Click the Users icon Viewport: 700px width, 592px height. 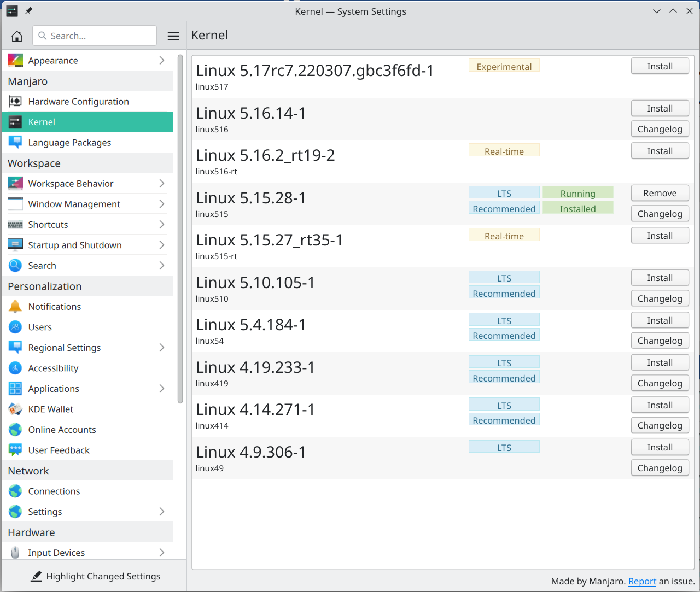(15, 327)
